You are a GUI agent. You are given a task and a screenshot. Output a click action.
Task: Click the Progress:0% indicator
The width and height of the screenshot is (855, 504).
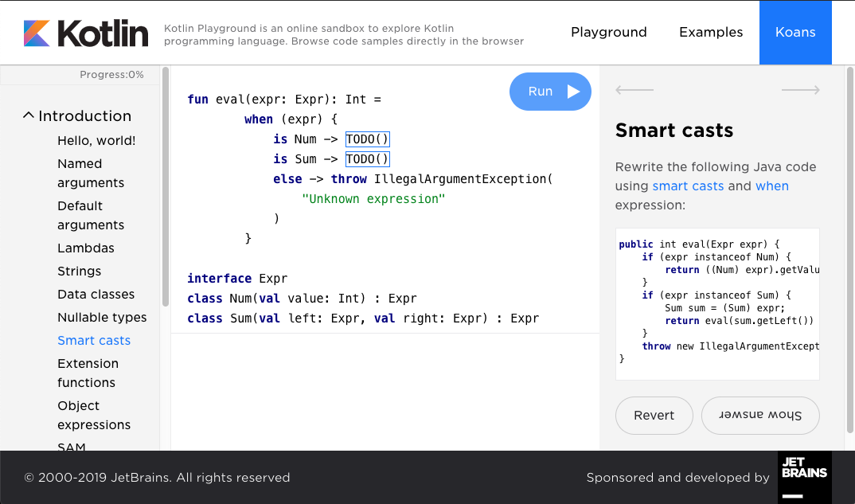[111, 75]
